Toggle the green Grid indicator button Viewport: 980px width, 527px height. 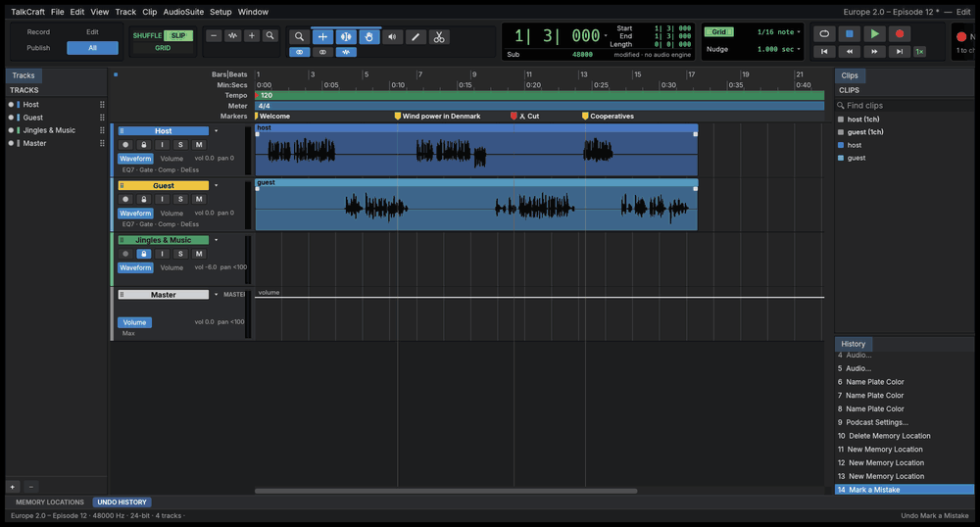click(x=718, y=32)
